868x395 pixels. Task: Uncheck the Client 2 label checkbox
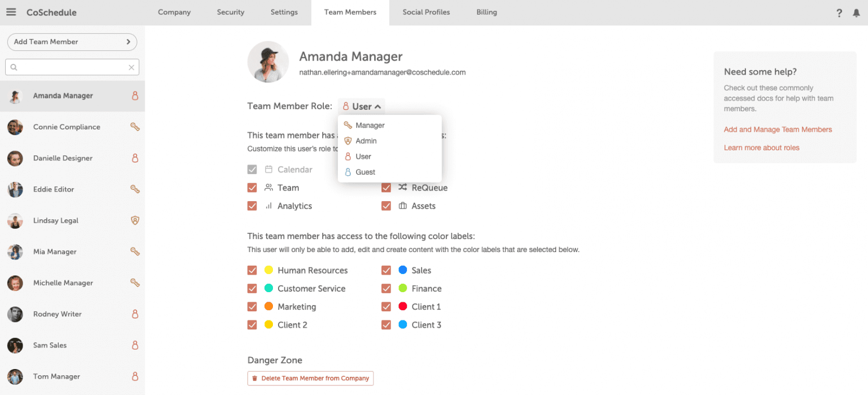click(252, 325)
